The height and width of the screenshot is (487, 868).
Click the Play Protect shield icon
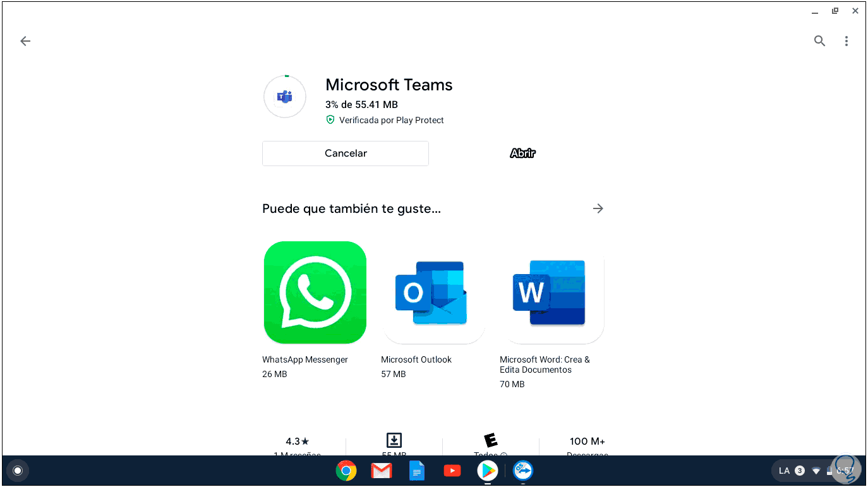(x=330, y=120)
